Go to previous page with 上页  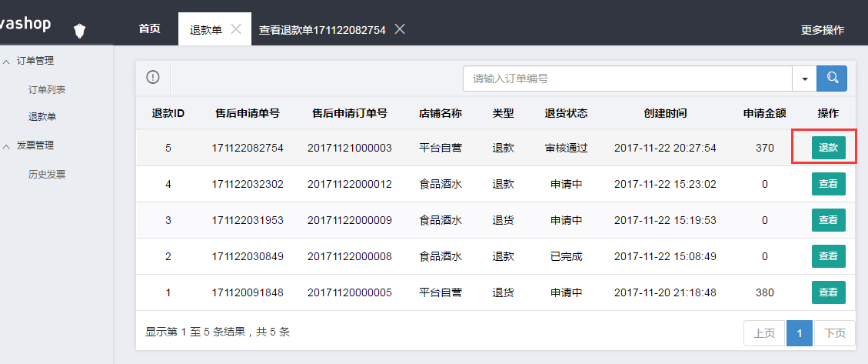[x=764, y=333]
